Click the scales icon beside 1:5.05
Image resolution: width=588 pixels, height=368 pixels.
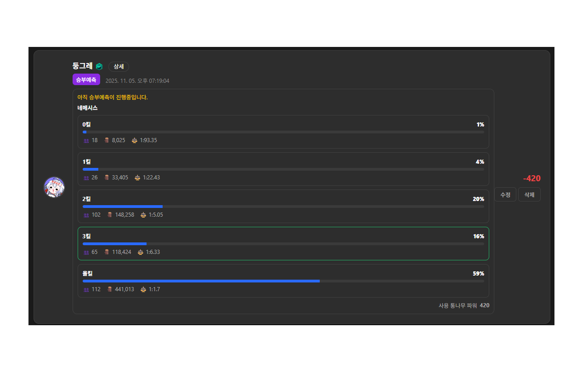click(143, 215)
